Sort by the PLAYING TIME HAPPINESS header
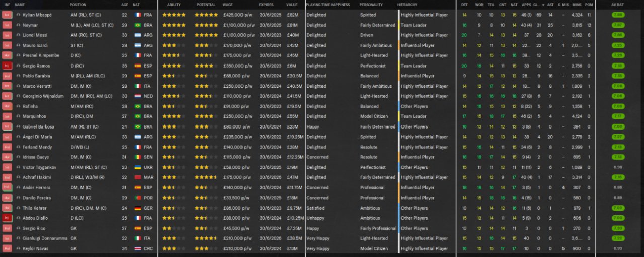The image size is (644, 257). click(x=329, y=5)
